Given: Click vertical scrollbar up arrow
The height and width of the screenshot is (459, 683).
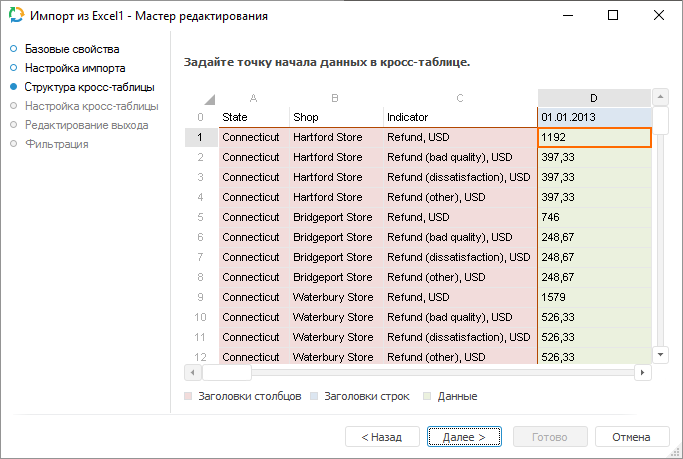Looking at the screenshot, I should point(660,98).
